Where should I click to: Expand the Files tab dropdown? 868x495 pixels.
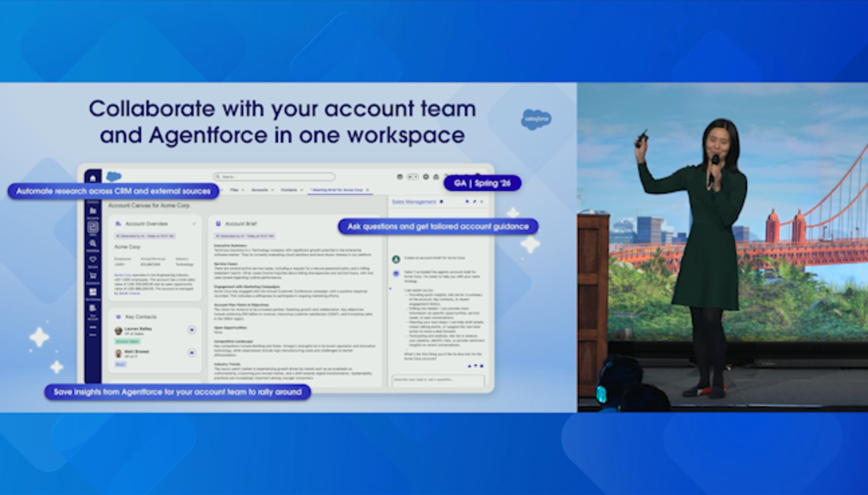243,190
